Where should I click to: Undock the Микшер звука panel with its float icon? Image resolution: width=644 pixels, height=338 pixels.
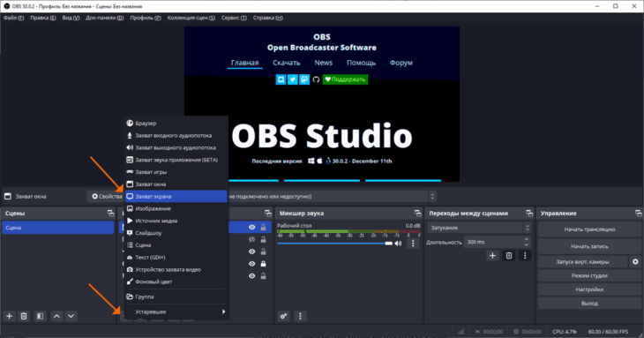417,214
